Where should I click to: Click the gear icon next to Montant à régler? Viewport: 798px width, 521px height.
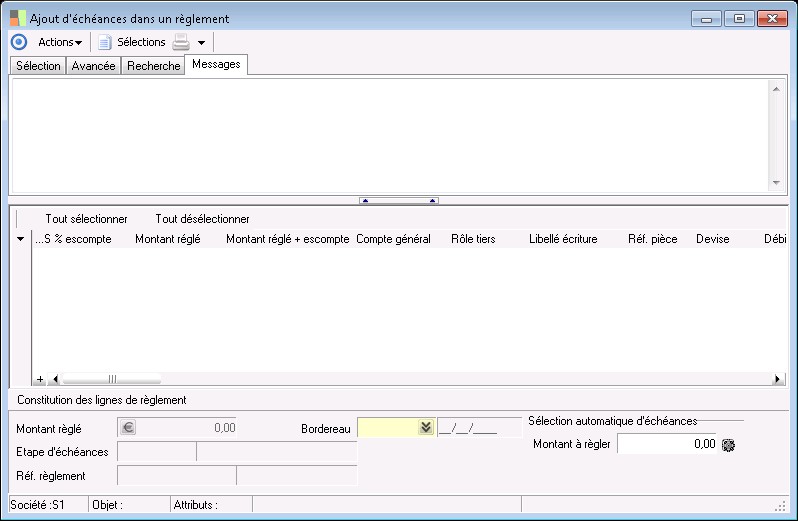click(x=728, y=445)
